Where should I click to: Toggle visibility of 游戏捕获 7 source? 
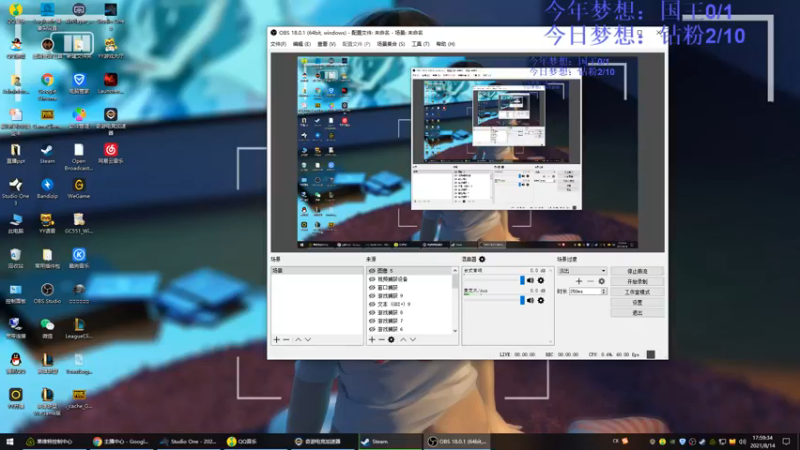(372, 321)
